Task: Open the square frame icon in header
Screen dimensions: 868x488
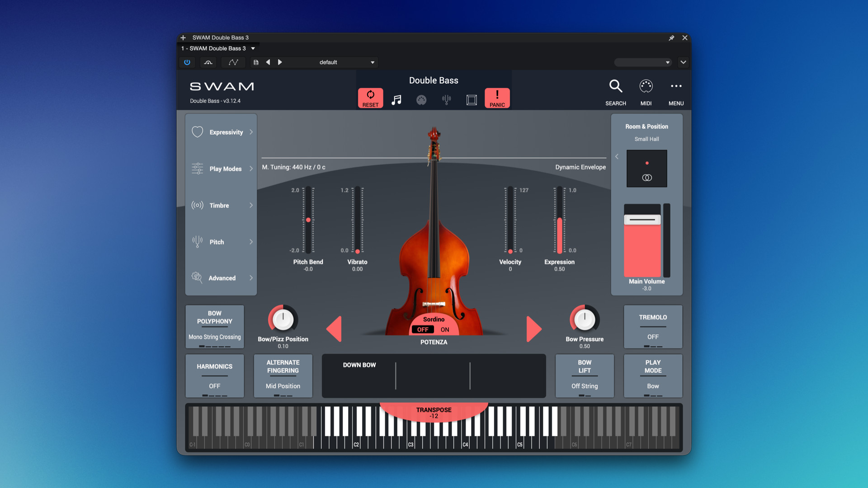Action: pos(472,100)
